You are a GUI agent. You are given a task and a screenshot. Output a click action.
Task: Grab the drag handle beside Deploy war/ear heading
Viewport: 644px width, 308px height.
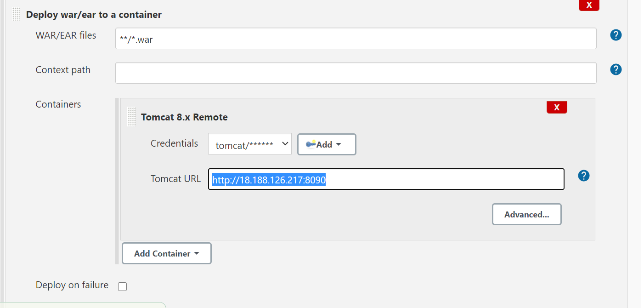click(x=17, y=15)
